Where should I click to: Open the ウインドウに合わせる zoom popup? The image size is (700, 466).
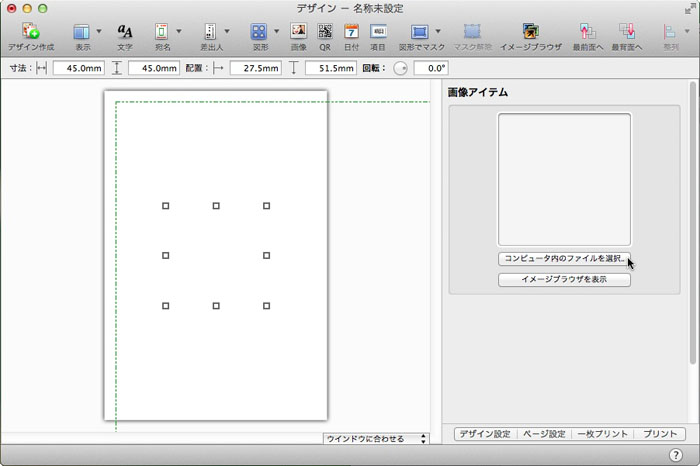coord(376,438)
